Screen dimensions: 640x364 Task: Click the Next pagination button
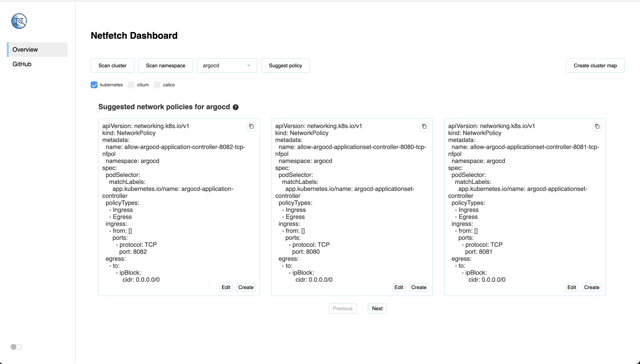377,308
